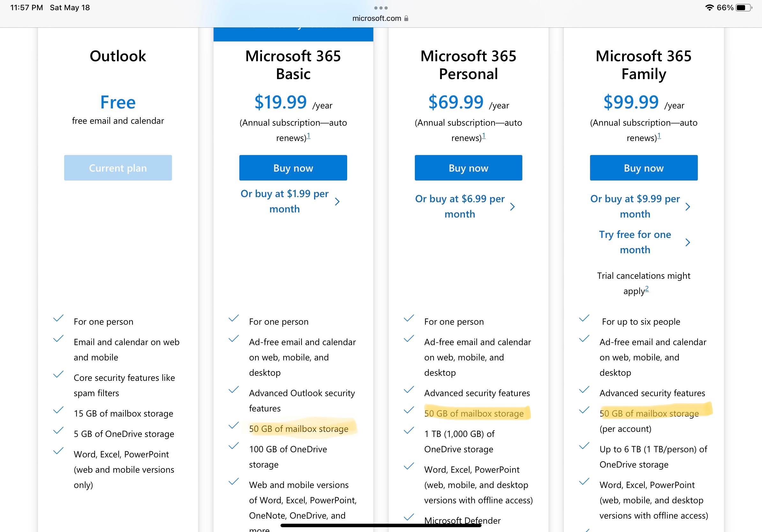Screen dimensions: 762x532
Task: Click the lock icon next to microsoft.com
Action: point(406,18)
